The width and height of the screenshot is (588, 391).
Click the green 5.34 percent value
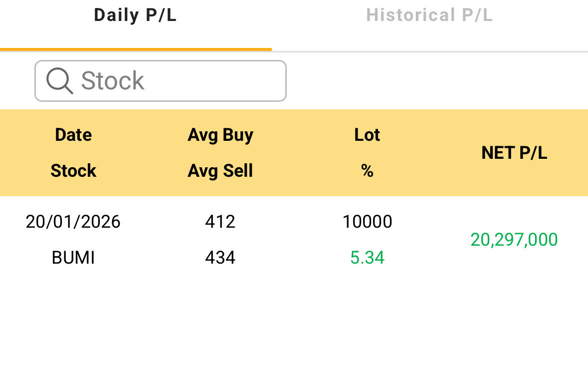click(x=367, y=258)
